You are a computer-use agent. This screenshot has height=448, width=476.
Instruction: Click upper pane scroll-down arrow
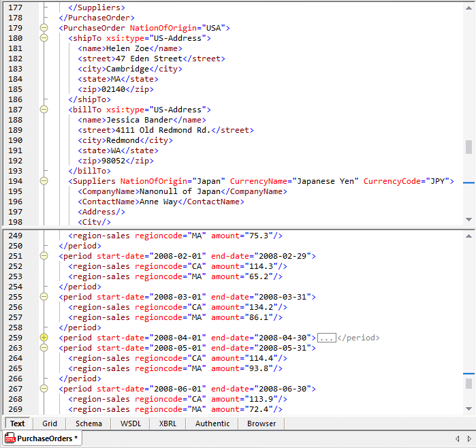pyautogui.click(x=469, y=219)
